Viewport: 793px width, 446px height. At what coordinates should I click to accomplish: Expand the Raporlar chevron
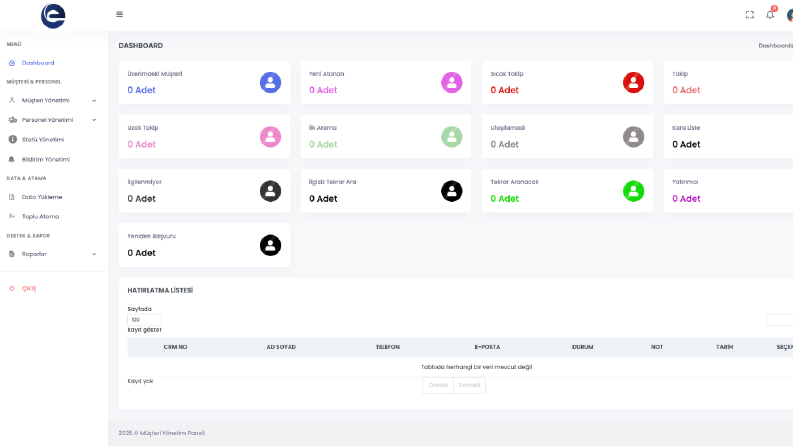[94, 254]
